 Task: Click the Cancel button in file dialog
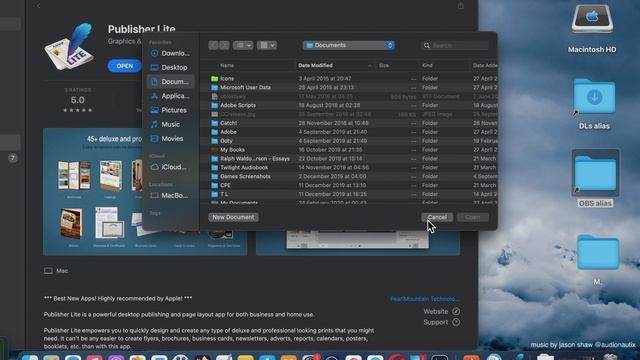437,217
